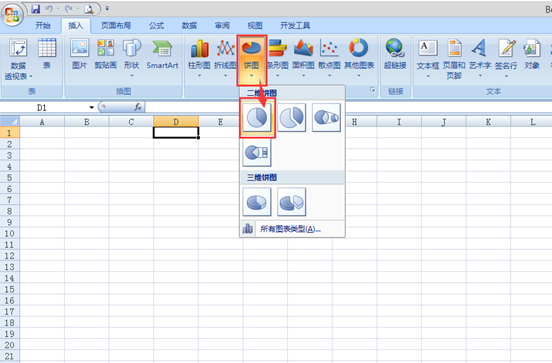Select the 2-D pie chart type

pyautogui.click(x=257, y=117)
